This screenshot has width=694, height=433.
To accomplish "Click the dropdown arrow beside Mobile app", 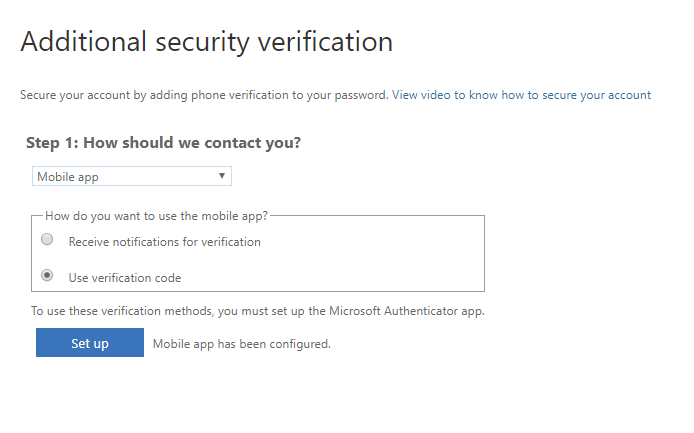I will (x=222, y=177).
